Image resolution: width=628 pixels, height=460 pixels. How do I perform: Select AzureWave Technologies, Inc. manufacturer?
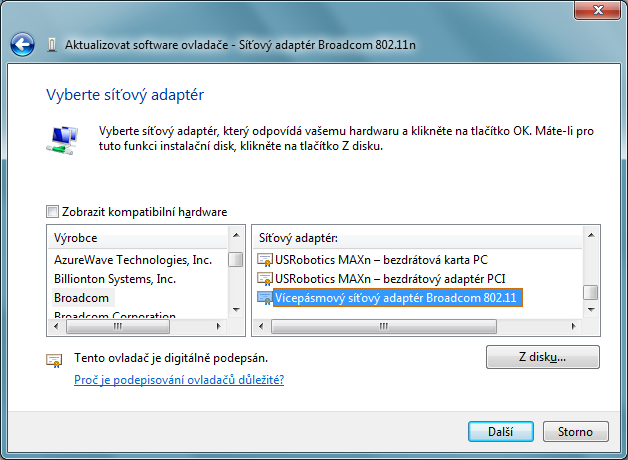[x=133, y=260]
